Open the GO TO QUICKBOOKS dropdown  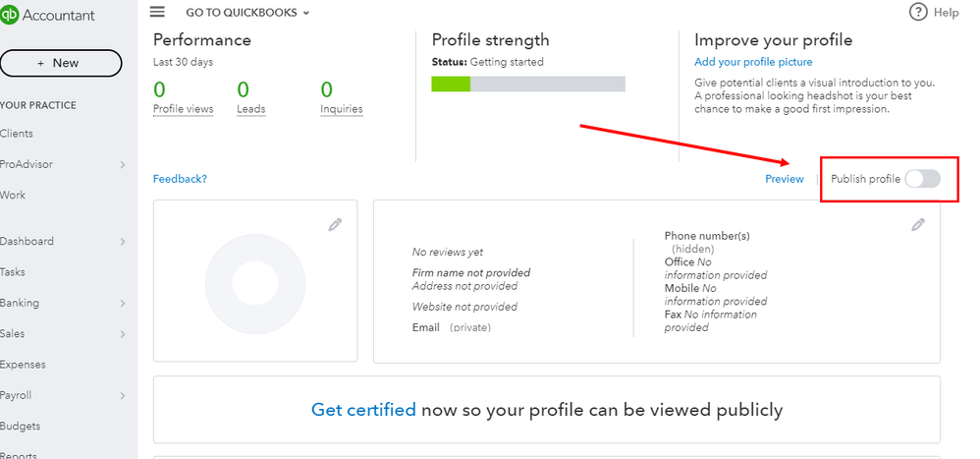click(x=247, y=13)
